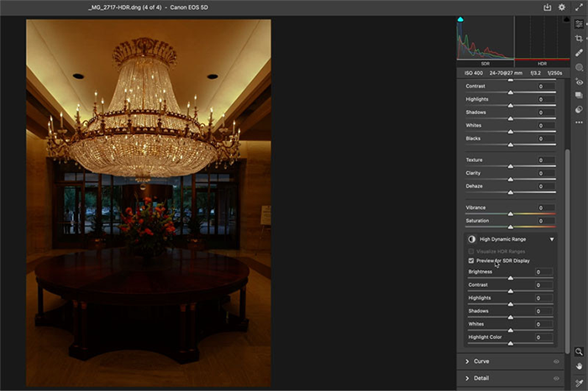The width and height of the screenshot is (588, 391).
Task: Select the Healing brush tool
Action: tap(579, 53)
